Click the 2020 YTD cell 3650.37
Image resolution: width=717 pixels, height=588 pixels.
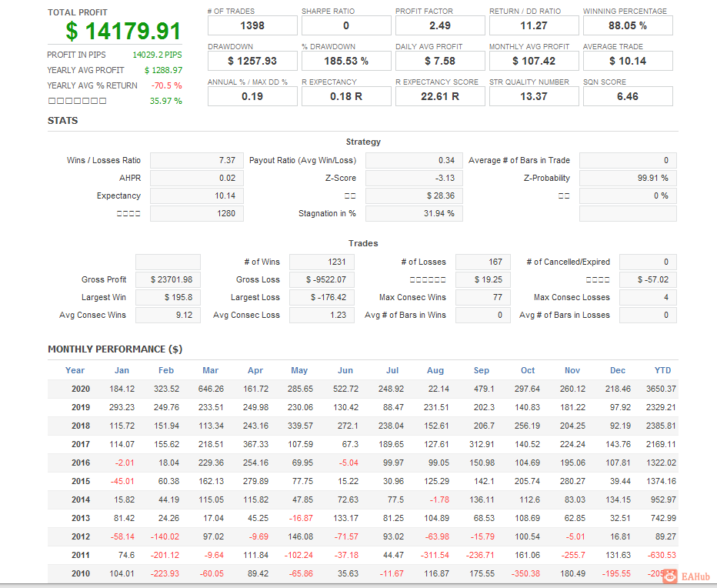pyautogui.click(x=661, y=389)
